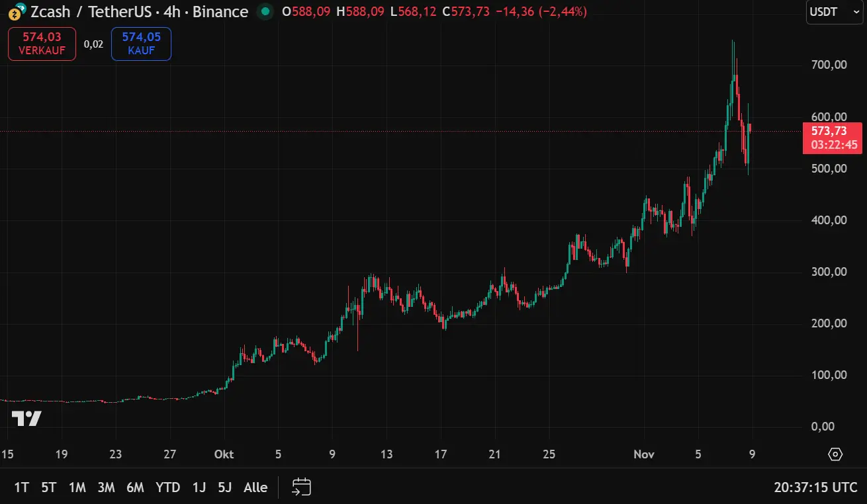Click the 20:37:15 UTC timezone clock
This screenshot has height=504, width=867.
point(815,487)
